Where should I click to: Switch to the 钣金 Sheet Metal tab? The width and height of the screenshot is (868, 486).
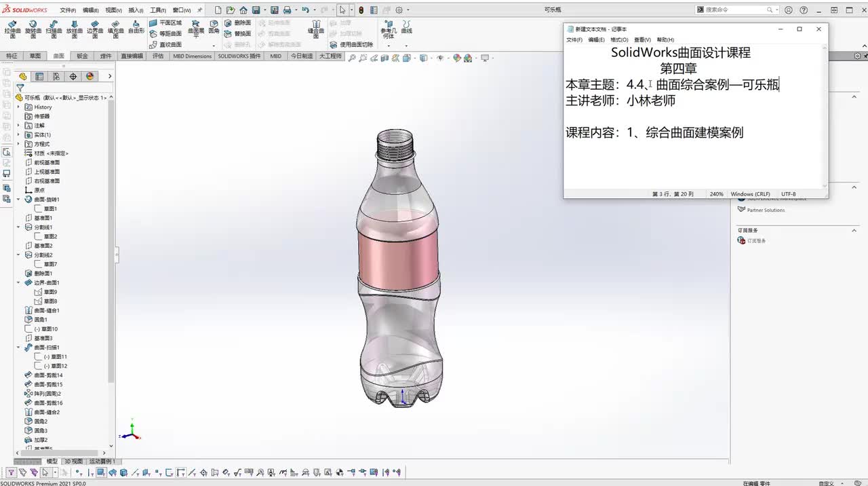[x=82, y=56]
